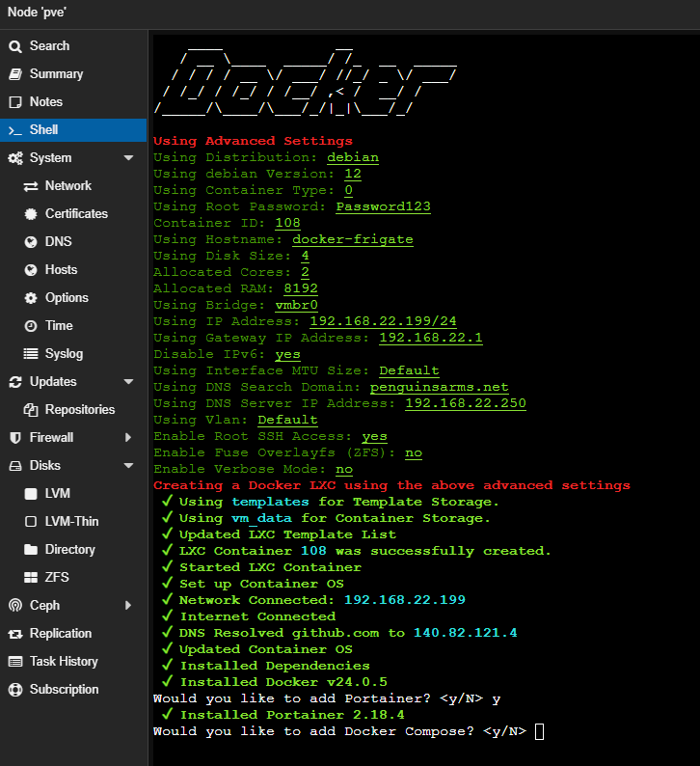Click the DNS globe icon
The image size is (700, 766).
coord(31,242)
